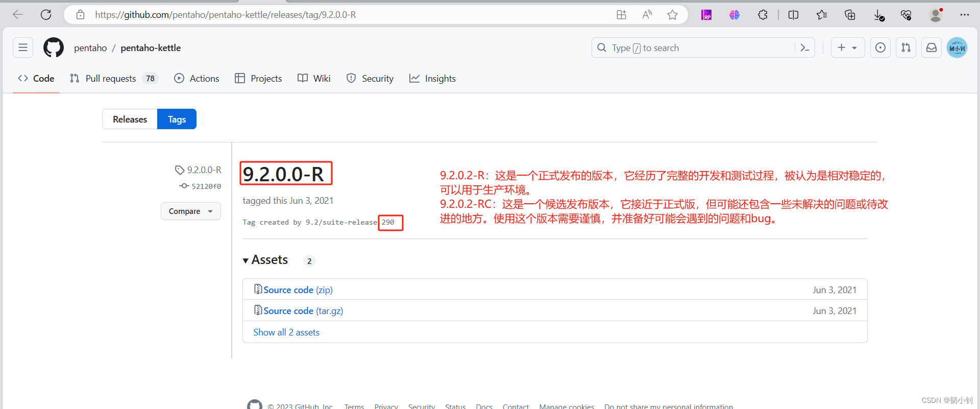Switch to the Pull requests tab

114,78
